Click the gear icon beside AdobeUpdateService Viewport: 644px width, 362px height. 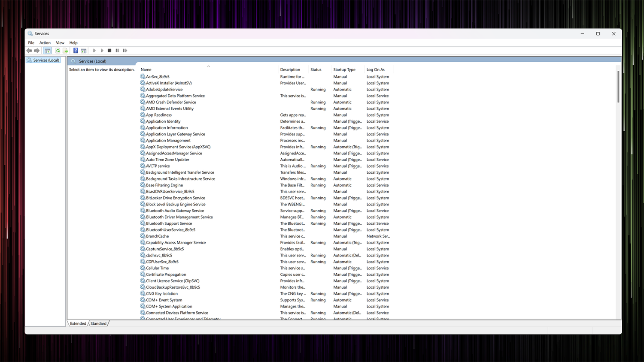tap(143, 89)
